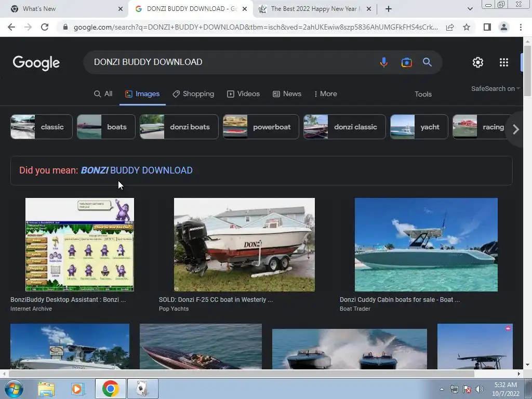The height and width of the screenshot is (399, 532).
Task: Open the Donzi Cuddy Cabin boat thumbnail
Action: click(426, 245)
